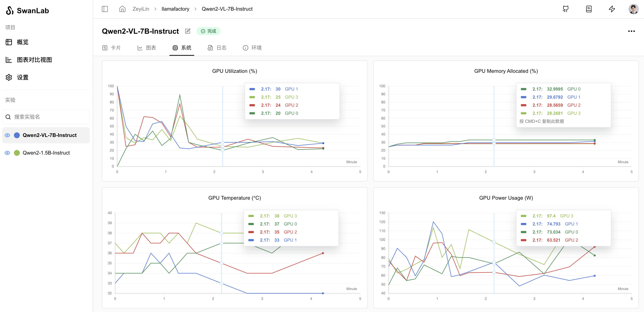Click green color dot of Qwen2-1.5B-Instruct

pyautogui.click(x=17, y=153)
